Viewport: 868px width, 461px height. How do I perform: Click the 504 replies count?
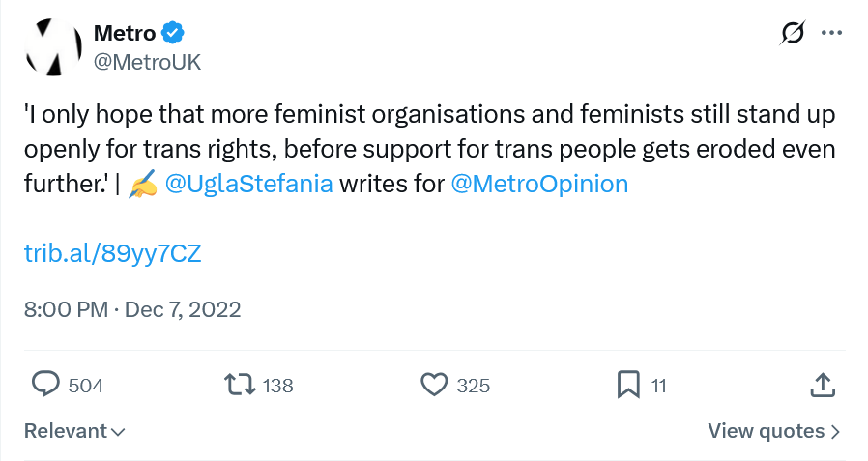point(86,386)
